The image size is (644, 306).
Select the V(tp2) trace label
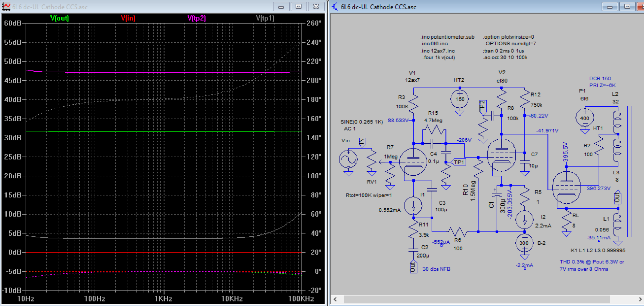pyautogui.click(x=196, y=18)
